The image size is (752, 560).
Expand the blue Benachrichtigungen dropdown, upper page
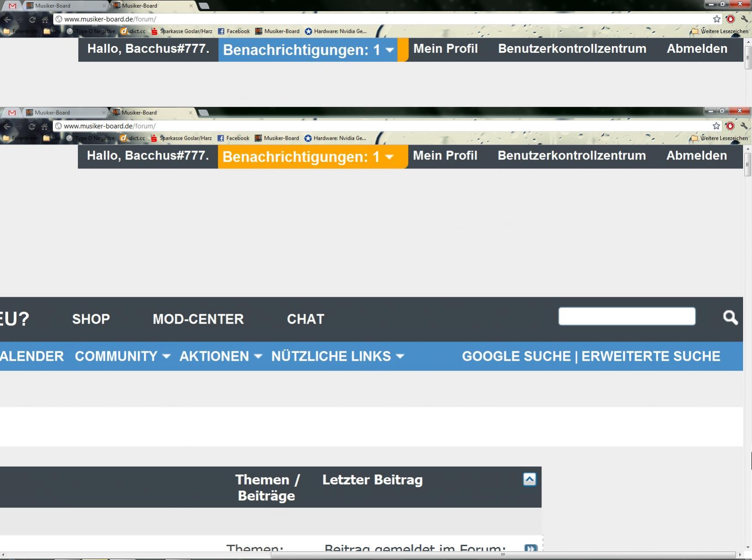click(308, 50)
